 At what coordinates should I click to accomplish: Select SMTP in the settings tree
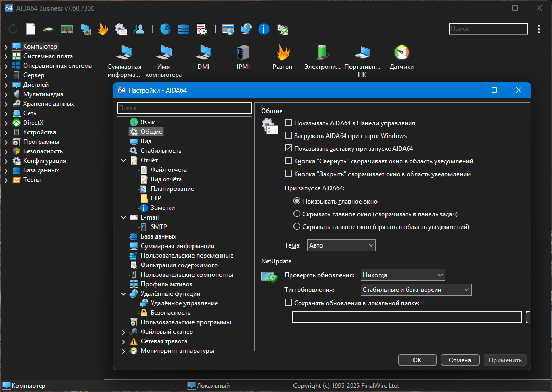tap(159, 226)
